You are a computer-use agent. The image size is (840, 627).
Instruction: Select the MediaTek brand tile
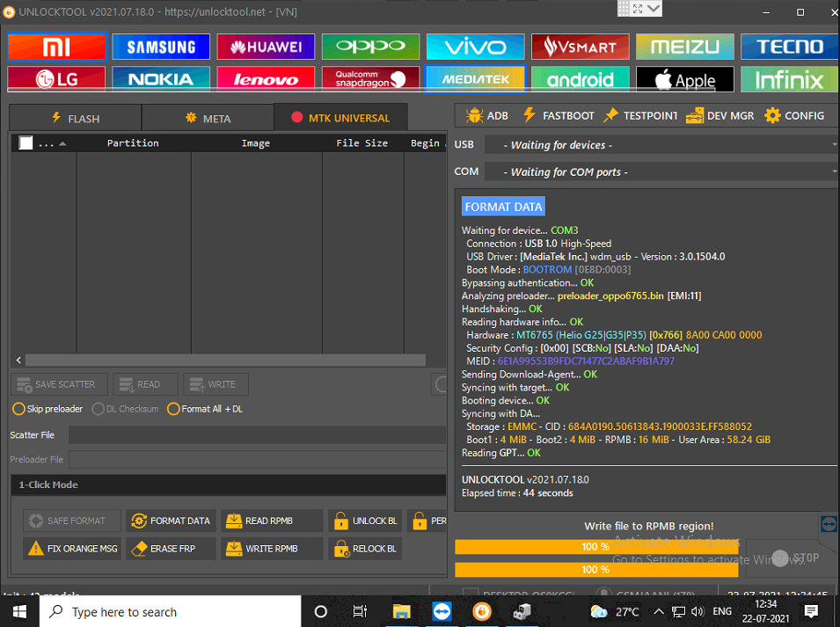coord(475,79)
